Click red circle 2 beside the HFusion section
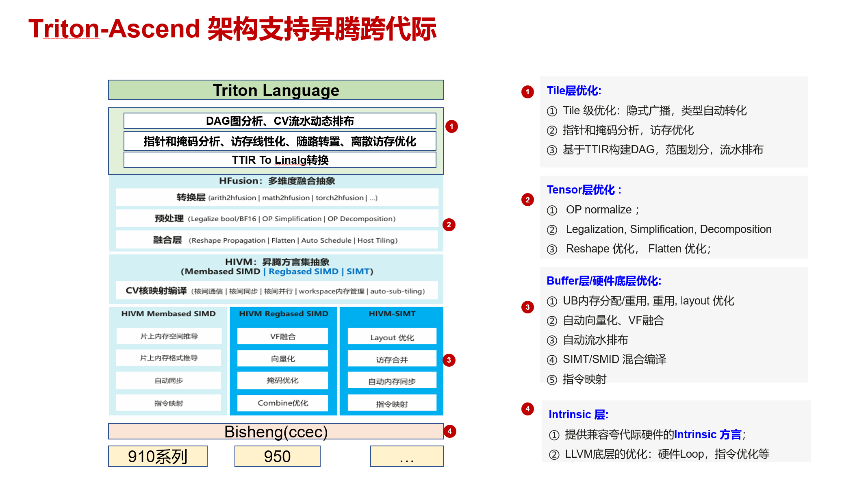The width and height of the screenshot is (868, 487). pyautogui.click(x=449, y=225)
